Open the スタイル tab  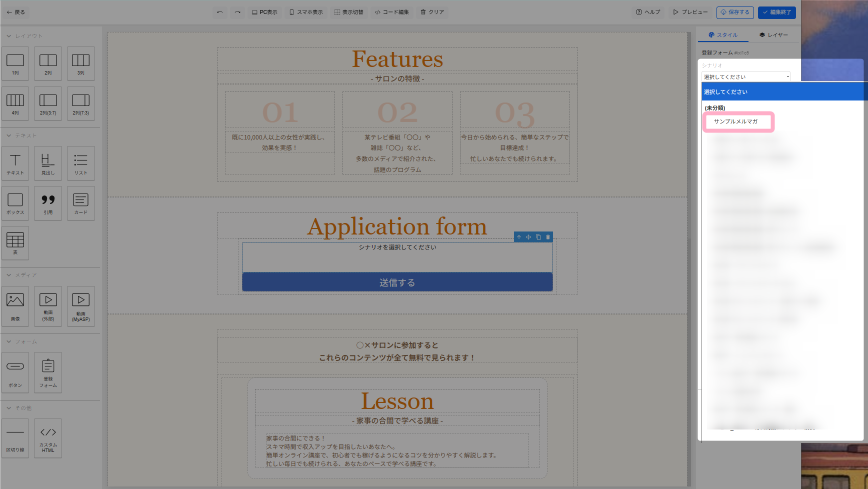(723, 35)
